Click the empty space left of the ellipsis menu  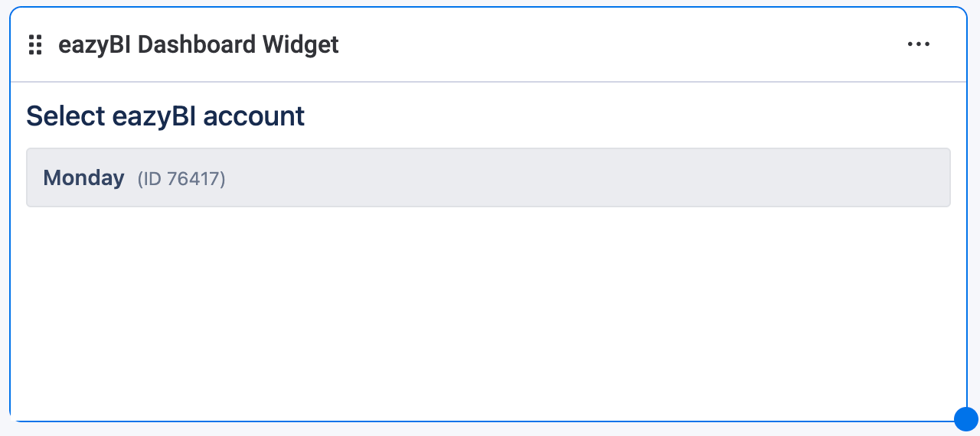point(842,45)
